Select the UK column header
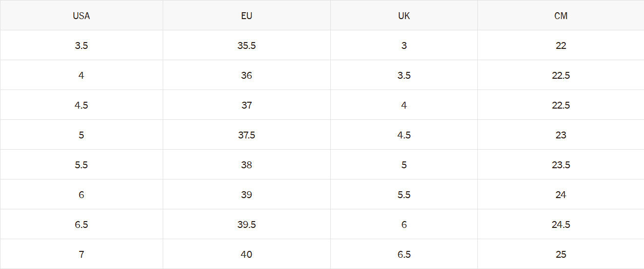This screenshot has height=269, width=644. coord(404,16)
